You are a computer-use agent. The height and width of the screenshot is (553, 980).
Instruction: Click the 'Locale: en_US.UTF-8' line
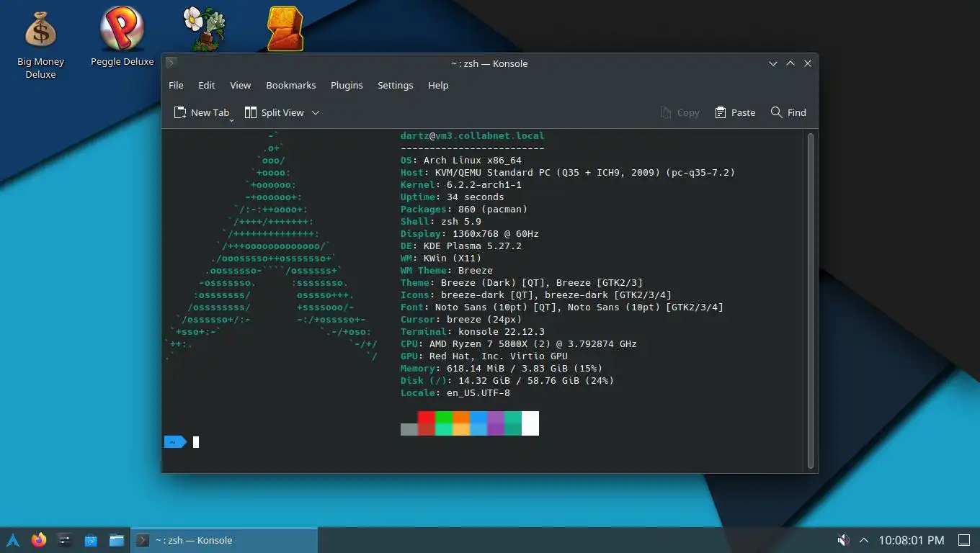(x=455, y=392)
